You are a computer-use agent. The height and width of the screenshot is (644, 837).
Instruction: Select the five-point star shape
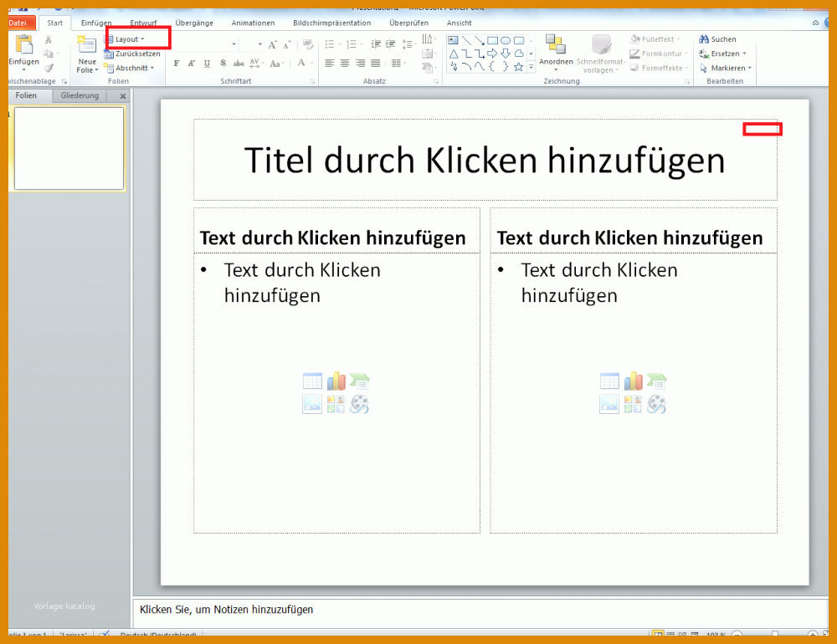click(518, 67)
